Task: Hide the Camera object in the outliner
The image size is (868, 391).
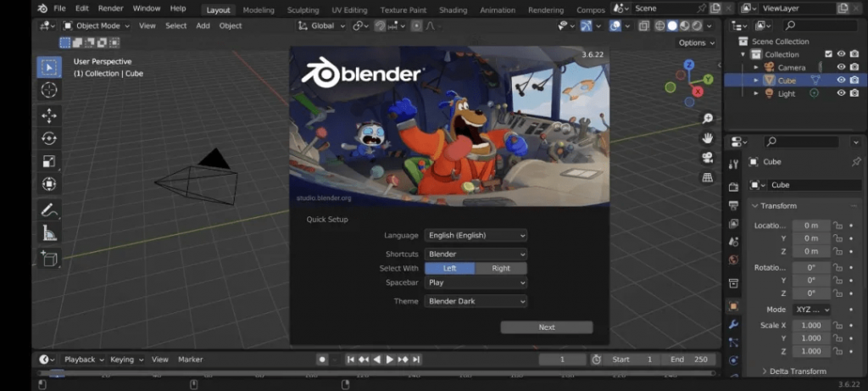Action: point(842,67)
